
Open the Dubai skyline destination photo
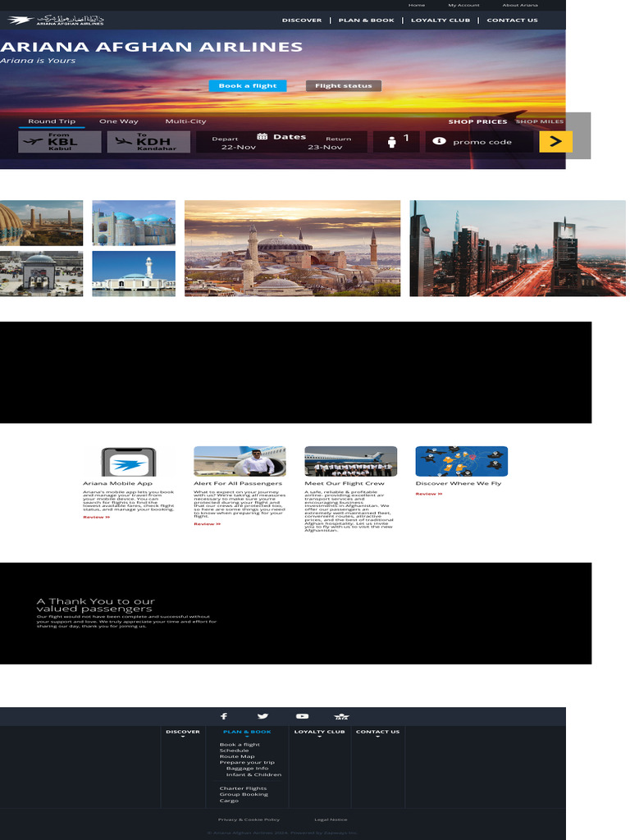point(518,249)
